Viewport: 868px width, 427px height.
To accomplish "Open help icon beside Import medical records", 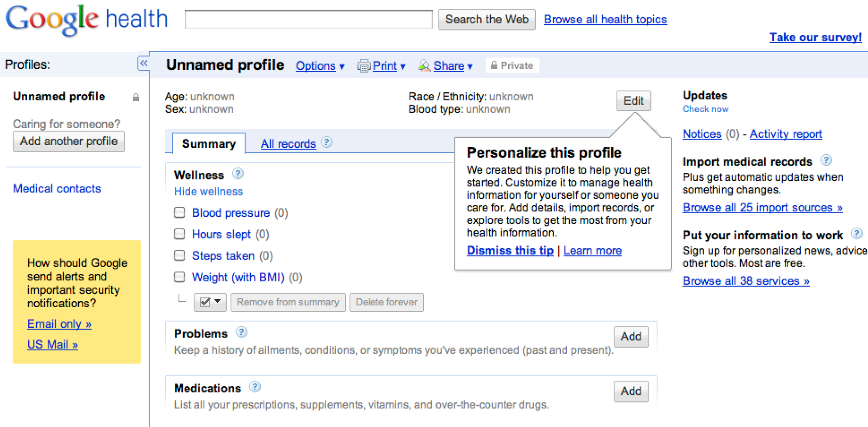I will [x=826, y=160].
